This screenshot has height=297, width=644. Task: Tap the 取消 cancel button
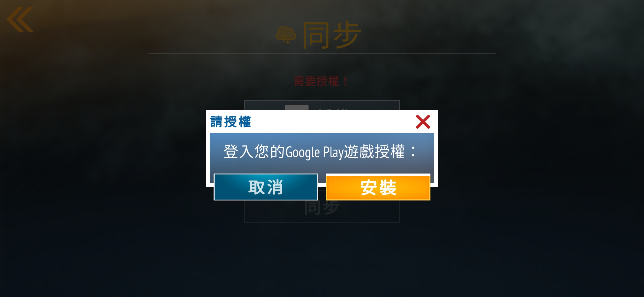click(x=266, y=187)
